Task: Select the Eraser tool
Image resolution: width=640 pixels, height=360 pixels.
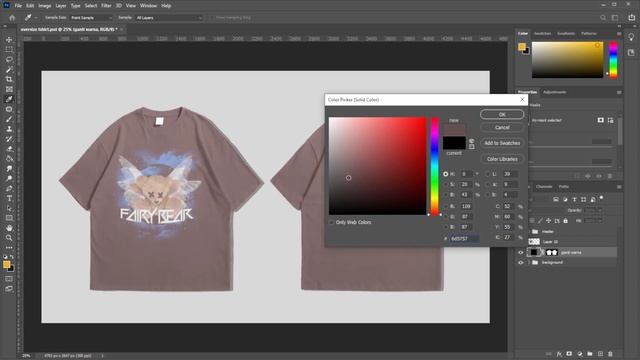Action: [9, 149]
